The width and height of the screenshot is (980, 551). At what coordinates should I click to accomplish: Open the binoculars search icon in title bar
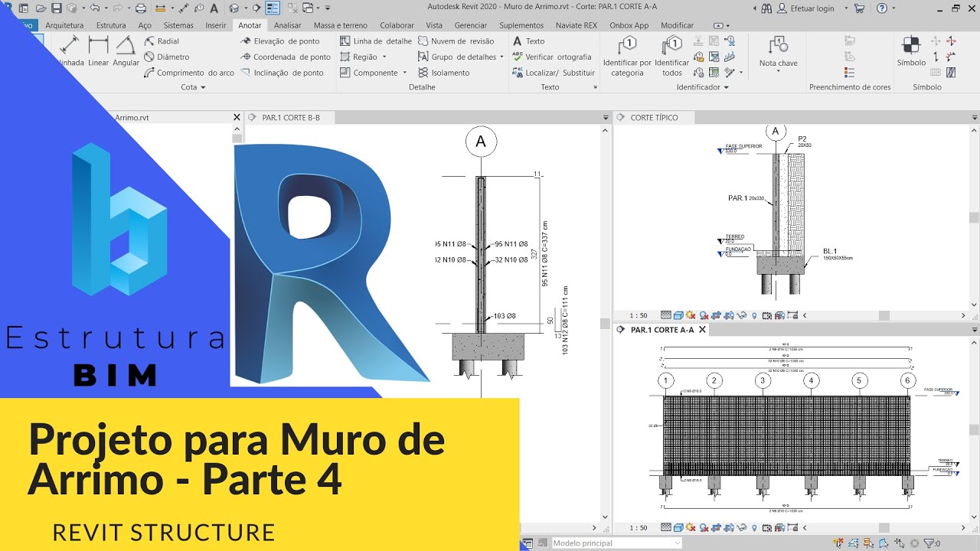point(766,8)
